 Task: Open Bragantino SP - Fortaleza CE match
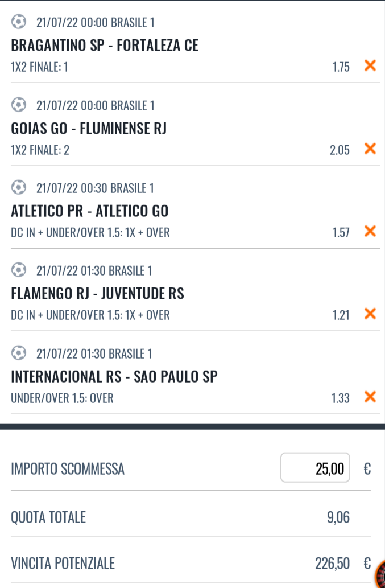[105, 46]
